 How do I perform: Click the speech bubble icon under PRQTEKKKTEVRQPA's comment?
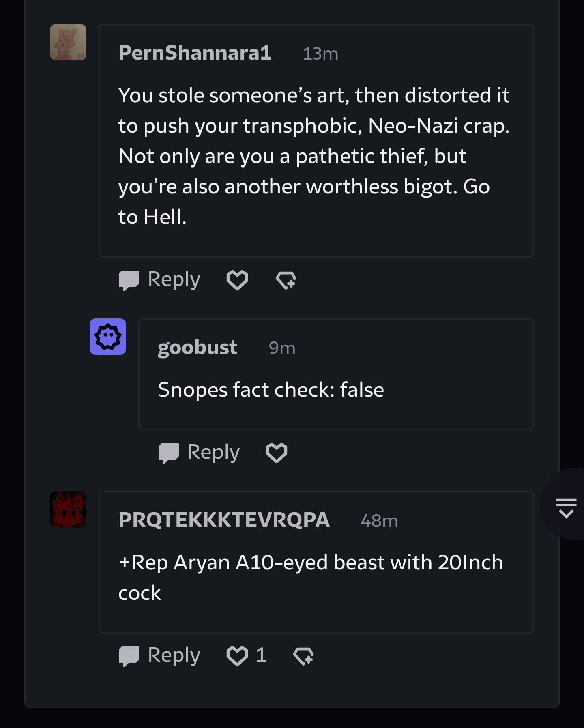(129, 656)
